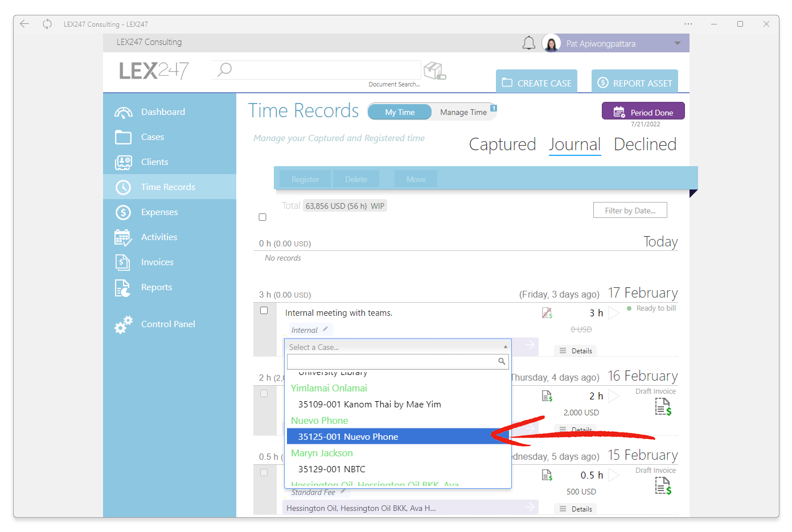Open Reports in the sidebar

point(170,287)
